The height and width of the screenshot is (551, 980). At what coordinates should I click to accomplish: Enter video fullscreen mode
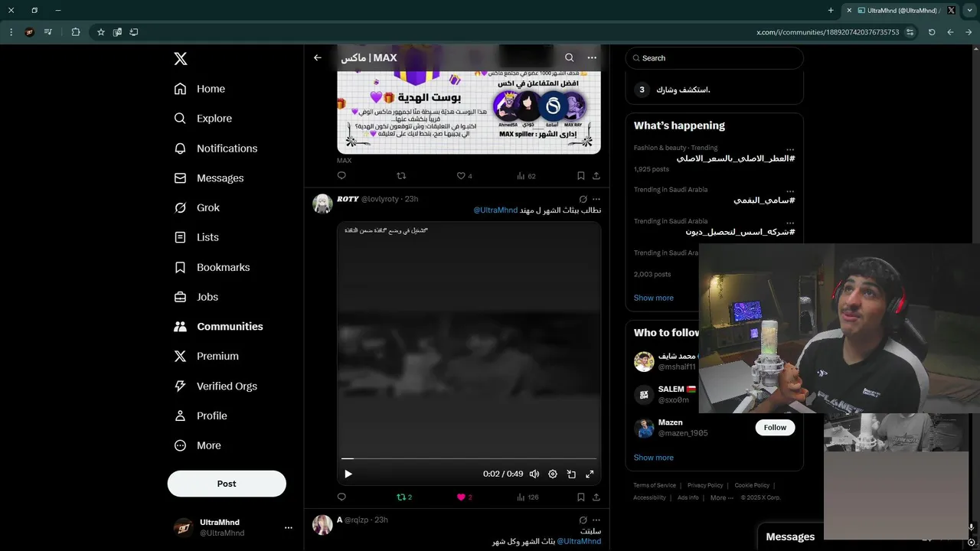coord(590,474)
